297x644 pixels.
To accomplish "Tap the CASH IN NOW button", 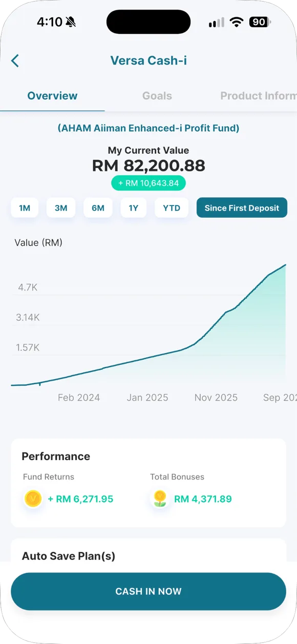I will point(148,591).
